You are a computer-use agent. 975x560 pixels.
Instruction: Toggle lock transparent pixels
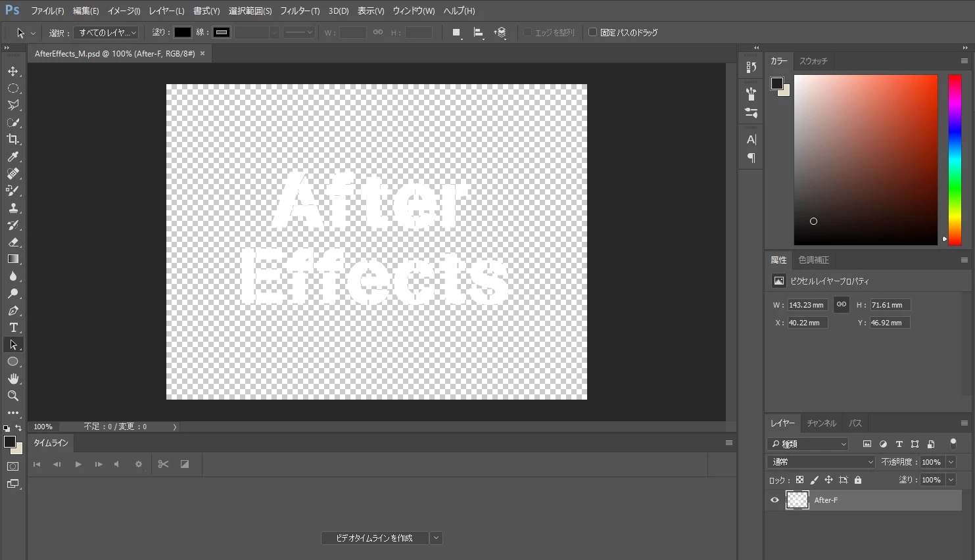(799, 480)
